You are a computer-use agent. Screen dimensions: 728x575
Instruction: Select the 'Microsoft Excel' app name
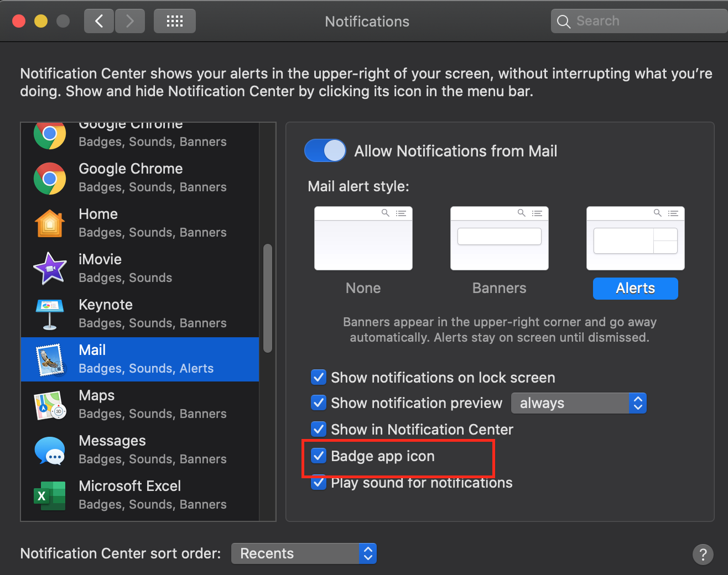point(130,486)
